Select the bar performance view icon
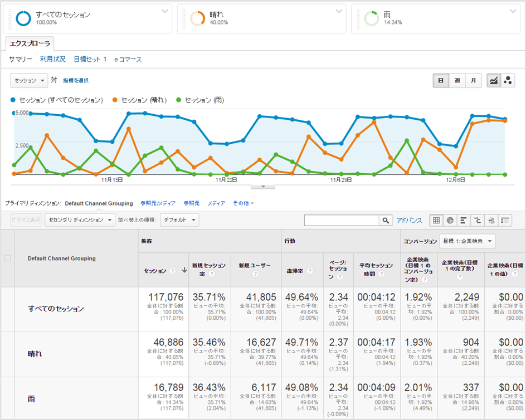 click(464, 221)
